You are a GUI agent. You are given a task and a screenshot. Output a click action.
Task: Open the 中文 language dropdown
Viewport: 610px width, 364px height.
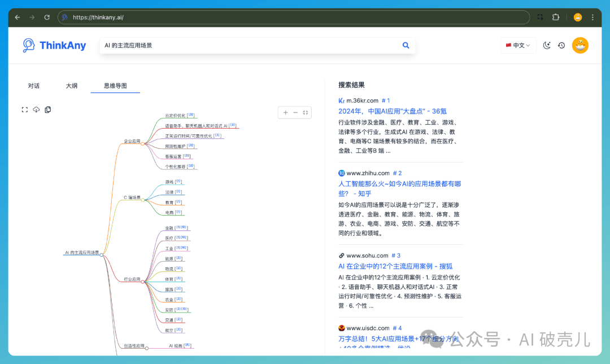coord(518,46)
